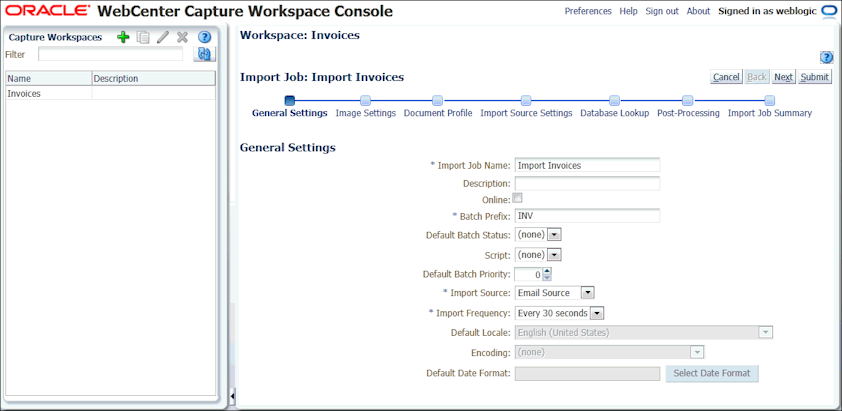The image size is (842, 411).
Task: Open the Import Frequency dropdown
Action: pyautogui.click(x=598, y=313)
